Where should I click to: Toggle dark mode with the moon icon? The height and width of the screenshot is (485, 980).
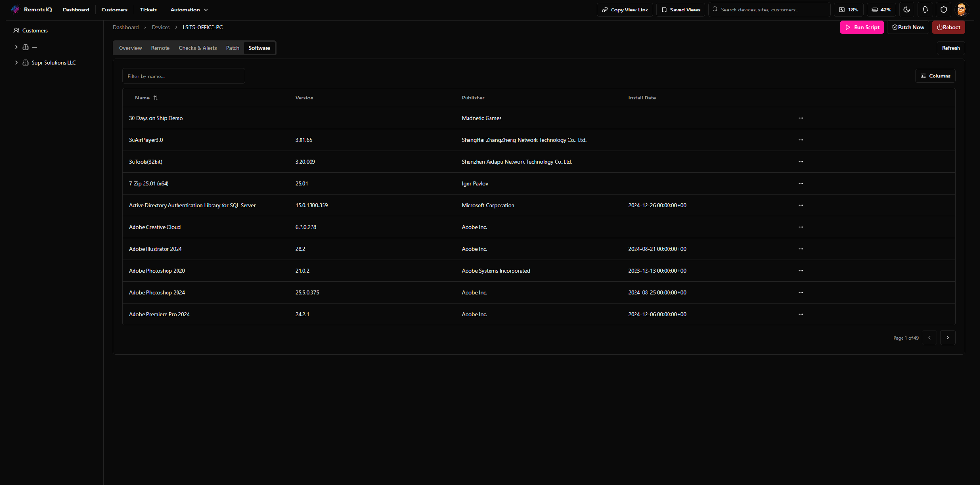pos(907,10)
